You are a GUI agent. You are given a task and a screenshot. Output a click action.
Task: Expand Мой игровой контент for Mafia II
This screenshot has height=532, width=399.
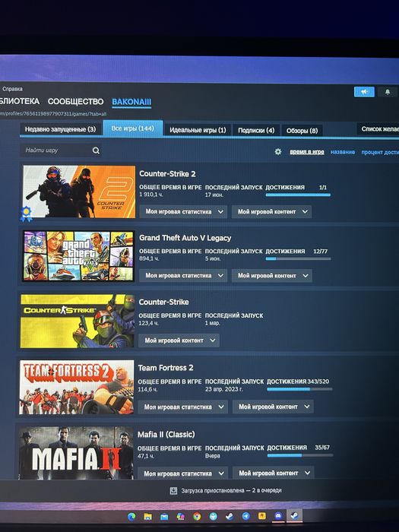pos(273,473)
